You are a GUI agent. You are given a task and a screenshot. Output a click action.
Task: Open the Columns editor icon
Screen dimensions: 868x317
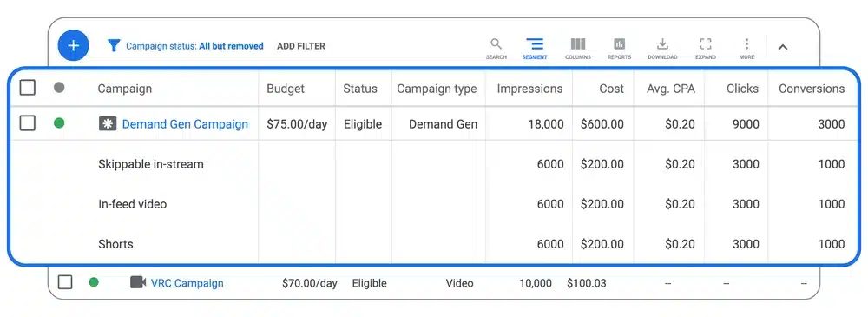[578, 49]
